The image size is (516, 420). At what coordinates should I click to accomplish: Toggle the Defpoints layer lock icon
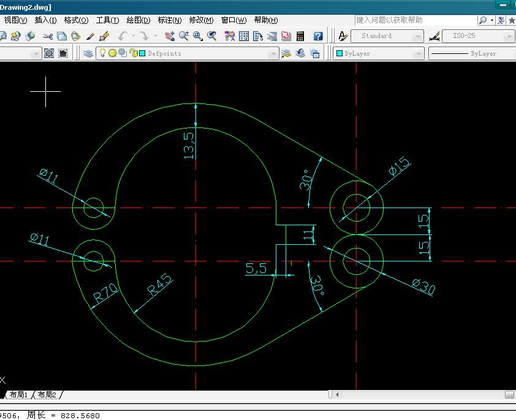click(133, 53)
